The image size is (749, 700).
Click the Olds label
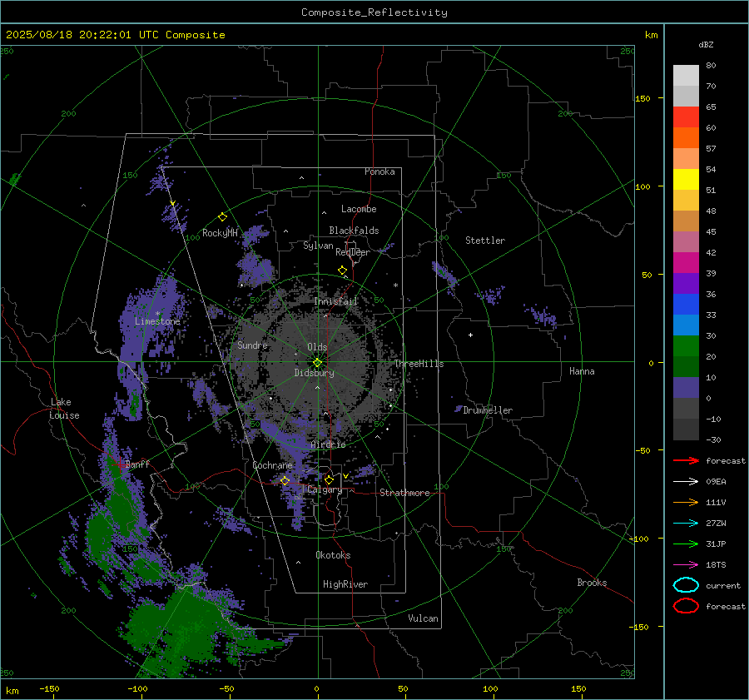point(317,347)
